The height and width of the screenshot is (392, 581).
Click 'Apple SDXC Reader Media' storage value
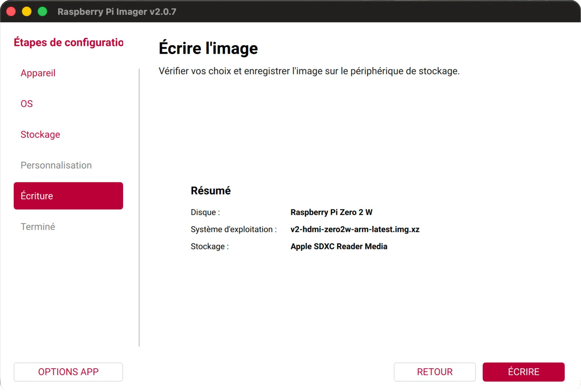(x=339, y=246)
